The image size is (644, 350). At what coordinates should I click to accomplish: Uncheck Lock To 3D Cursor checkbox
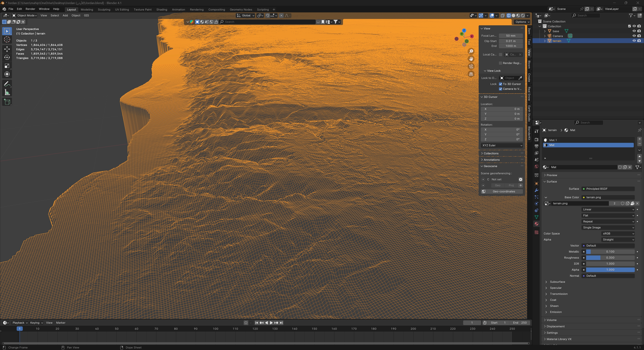[500, 84]
